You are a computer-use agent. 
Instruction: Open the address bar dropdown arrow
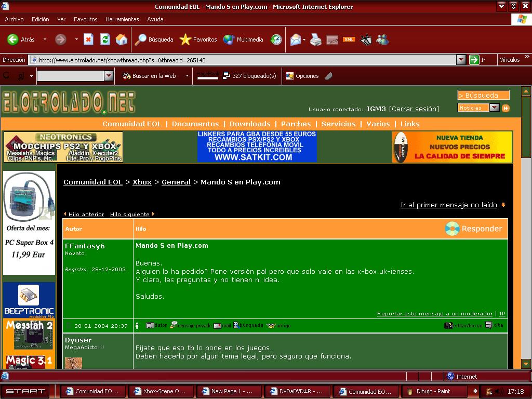coord(461,60)
